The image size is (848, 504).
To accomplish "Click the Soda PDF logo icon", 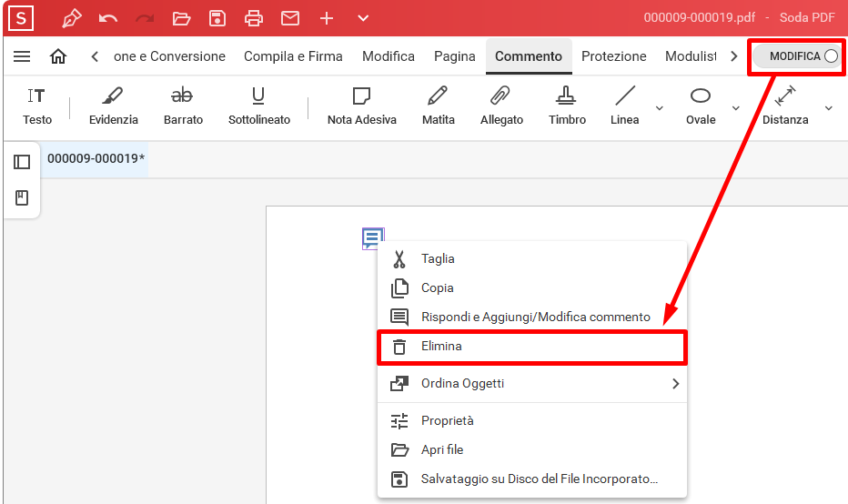I will coord(21,18).
